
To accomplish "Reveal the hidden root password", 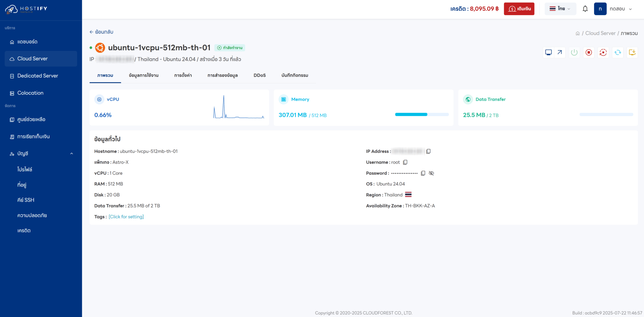I will [431, 173].
